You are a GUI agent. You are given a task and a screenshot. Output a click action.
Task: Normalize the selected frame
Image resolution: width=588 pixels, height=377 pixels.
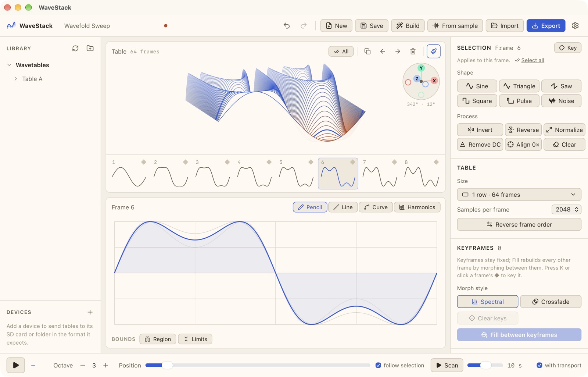(564, 130)
